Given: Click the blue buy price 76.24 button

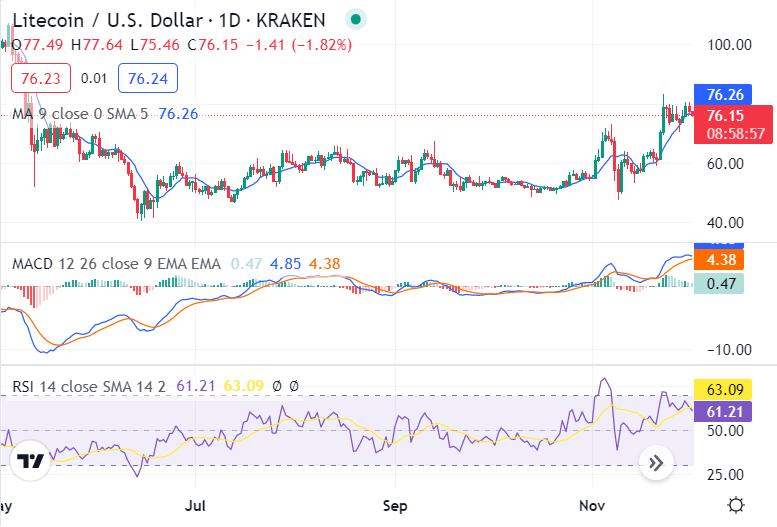Looking at the screenshot, I should [146, 77].
